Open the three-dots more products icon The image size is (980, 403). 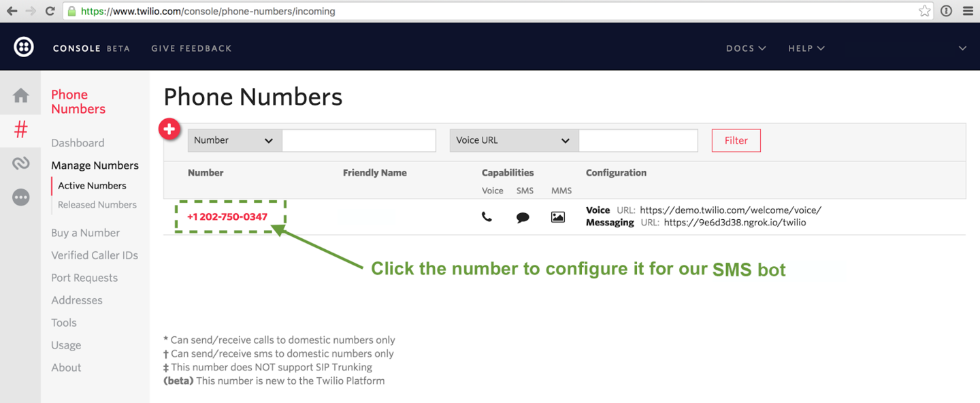pos(21,197)
